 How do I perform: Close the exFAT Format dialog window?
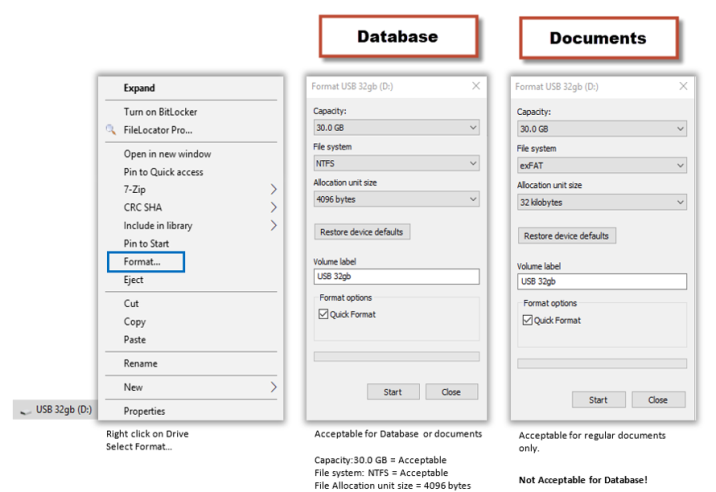tap(680, 87)
